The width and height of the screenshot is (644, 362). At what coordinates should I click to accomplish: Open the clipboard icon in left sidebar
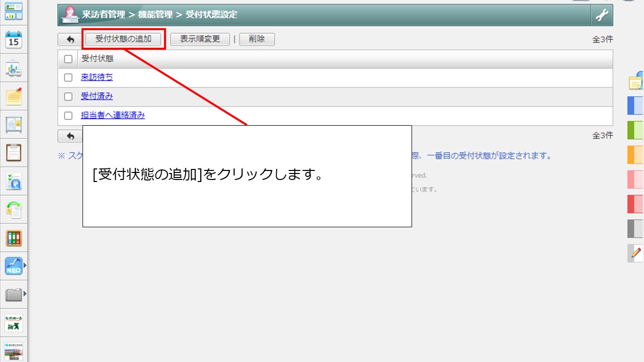tap(14, 152)
